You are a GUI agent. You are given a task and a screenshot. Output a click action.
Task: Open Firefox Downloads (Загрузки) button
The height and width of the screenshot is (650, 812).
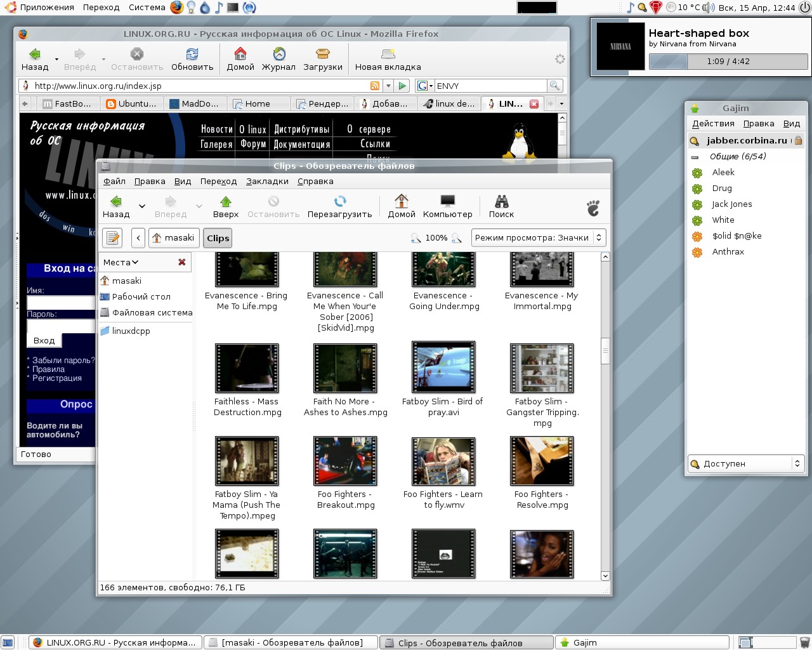coord(323,59)
